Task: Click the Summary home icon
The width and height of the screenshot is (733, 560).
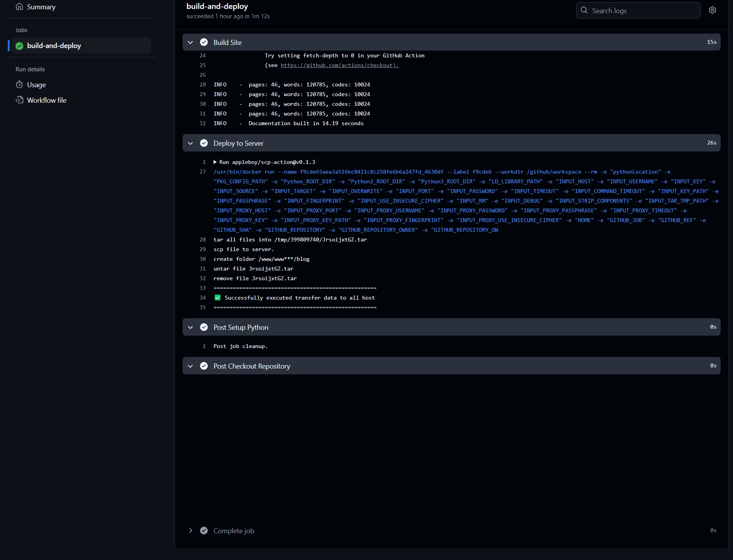Action: click(x=19, y=7)
